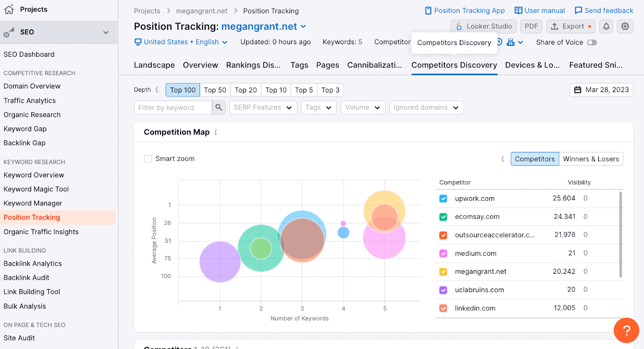Switch to the Landscape tab
644x349 pixels.
154,65
